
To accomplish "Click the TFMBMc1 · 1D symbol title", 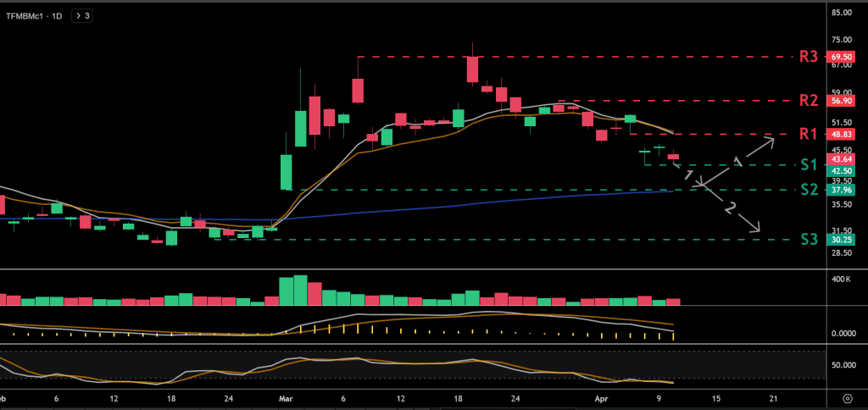I will 34,16.
